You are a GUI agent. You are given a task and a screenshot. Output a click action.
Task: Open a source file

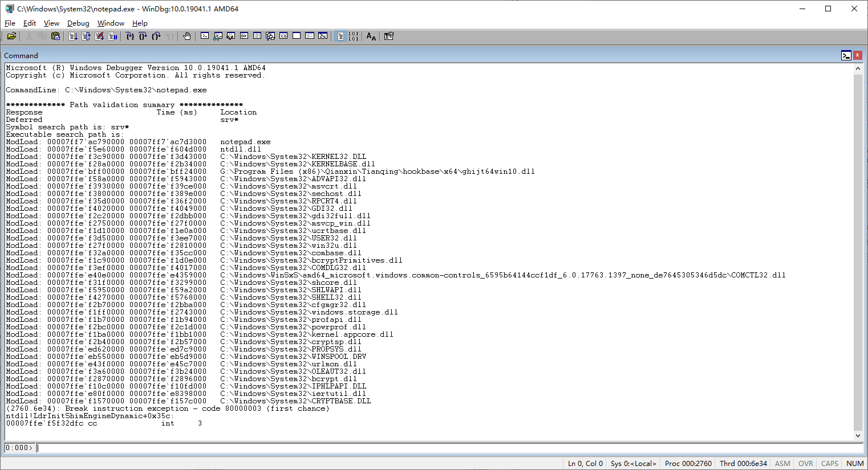point(11,36)
